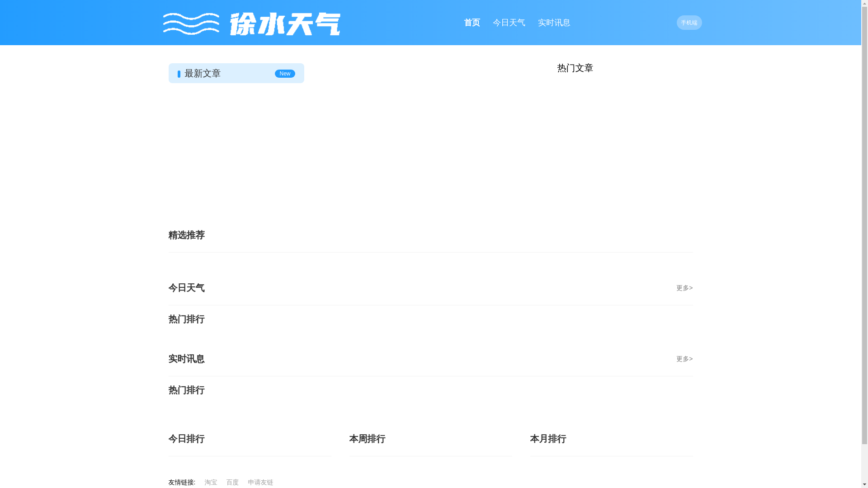
Task: Click the 今日排行 ranking heading
Action: click(x=186, y=439)
